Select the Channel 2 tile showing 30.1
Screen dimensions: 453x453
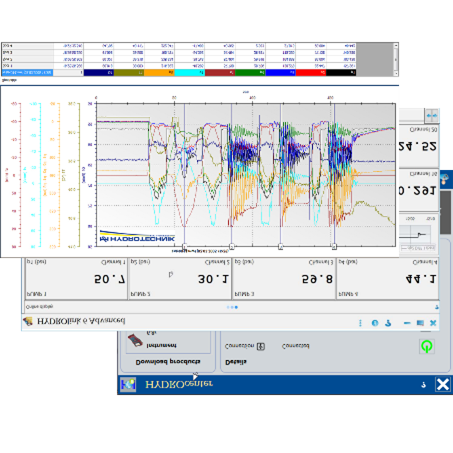pos(180,278)
